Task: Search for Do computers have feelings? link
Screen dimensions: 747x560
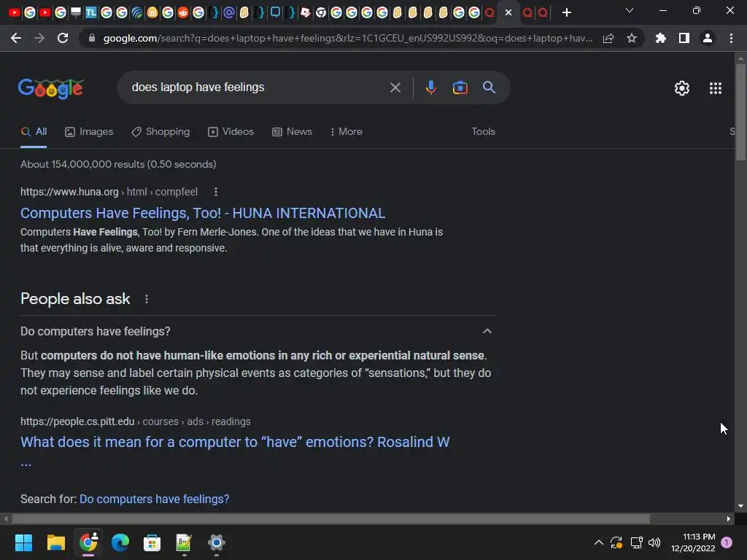Action: (x=155, y=499)
